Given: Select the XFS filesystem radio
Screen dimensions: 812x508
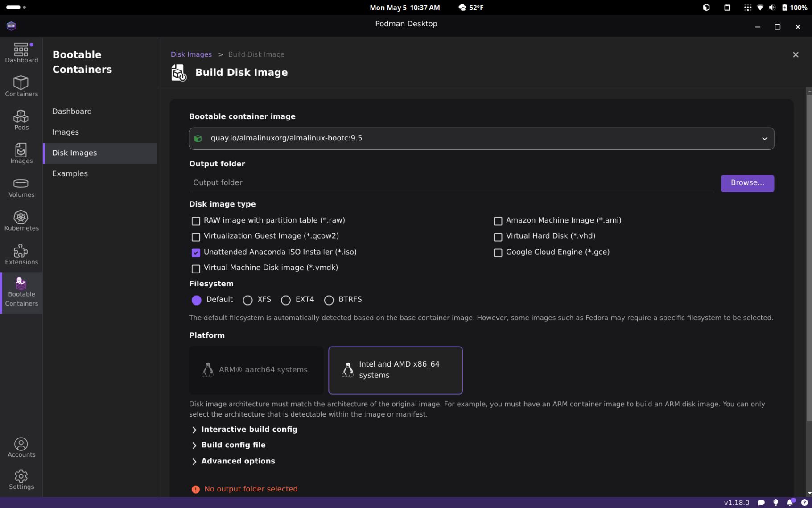Looking at the screenshot, I should click(247, 300).
